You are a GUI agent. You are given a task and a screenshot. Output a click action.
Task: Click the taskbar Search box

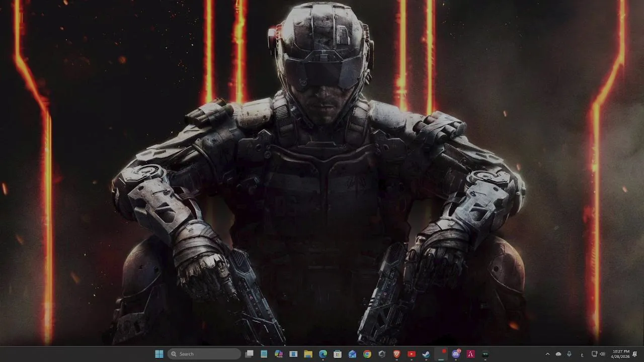(x=204, y=354)
